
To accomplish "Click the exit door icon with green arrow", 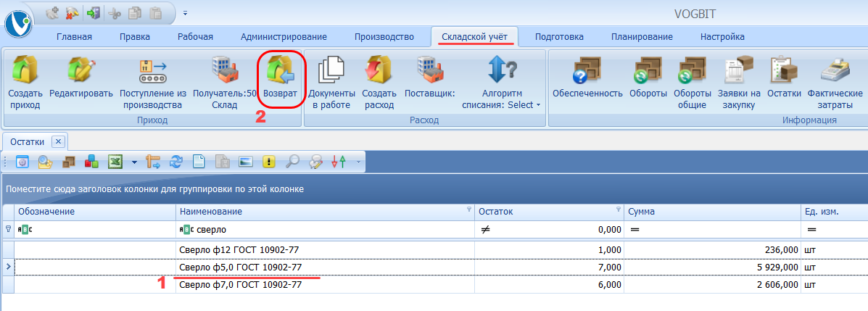I will tap(92, 12).
